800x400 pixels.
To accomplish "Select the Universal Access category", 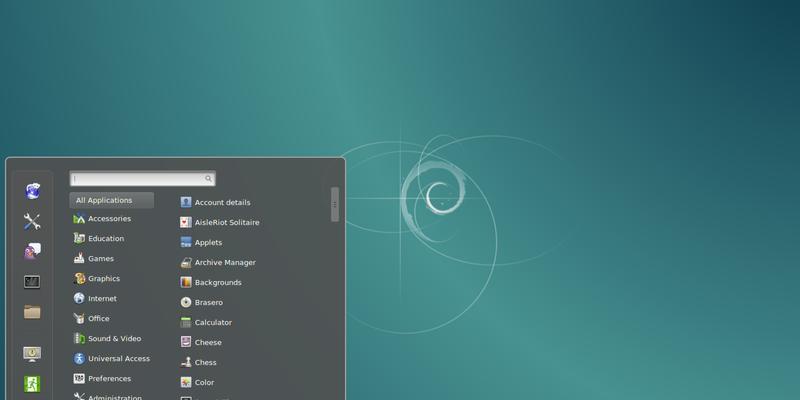I will [112, 358].
